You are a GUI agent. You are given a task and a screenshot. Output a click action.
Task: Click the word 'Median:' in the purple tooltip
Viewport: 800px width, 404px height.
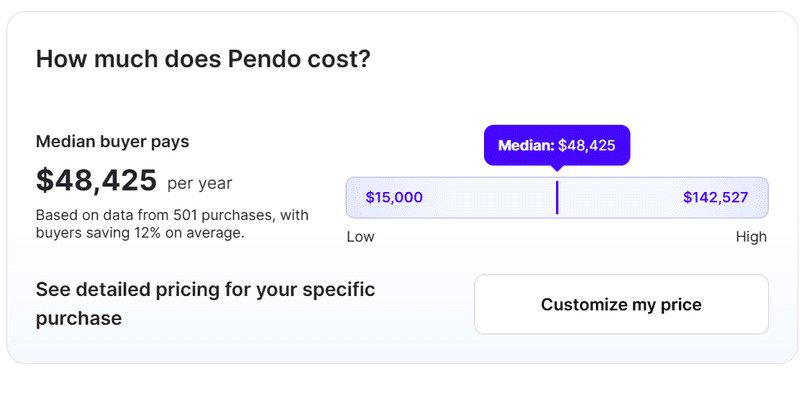click(x=525, y=145)
